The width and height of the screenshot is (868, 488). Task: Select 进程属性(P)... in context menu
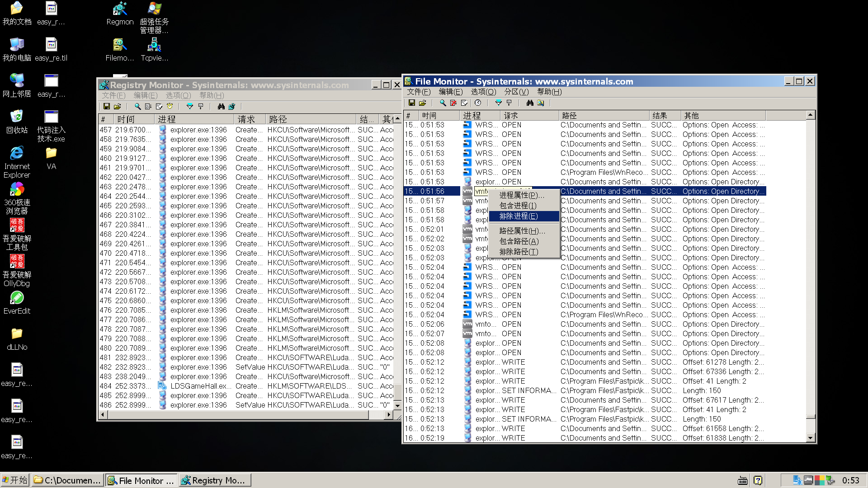524,195
